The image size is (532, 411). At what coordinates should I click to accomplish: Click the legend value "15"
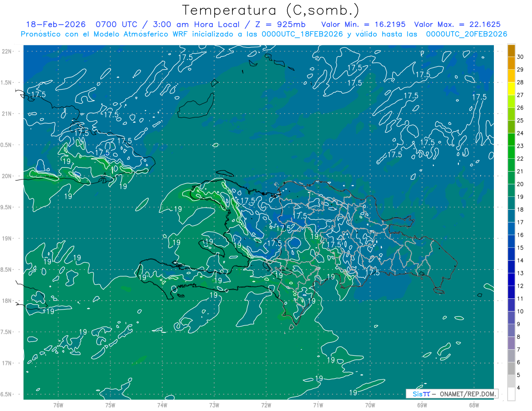coord(520,248)
